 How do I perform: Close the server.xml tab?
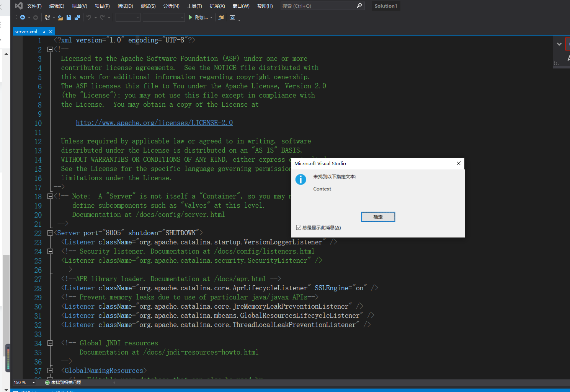(x=51, y=32)
